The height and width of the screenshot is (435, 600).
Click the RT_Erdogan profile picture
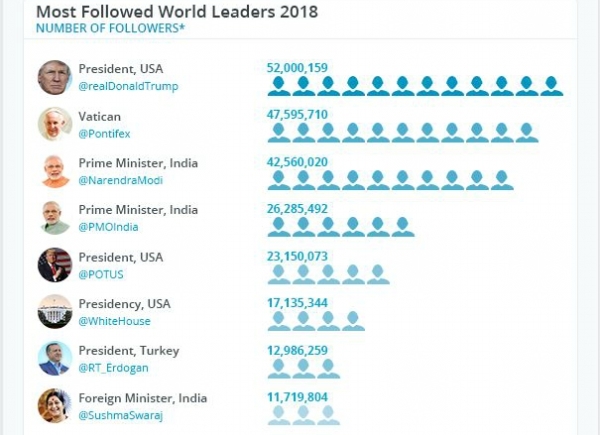coord(55,358)
